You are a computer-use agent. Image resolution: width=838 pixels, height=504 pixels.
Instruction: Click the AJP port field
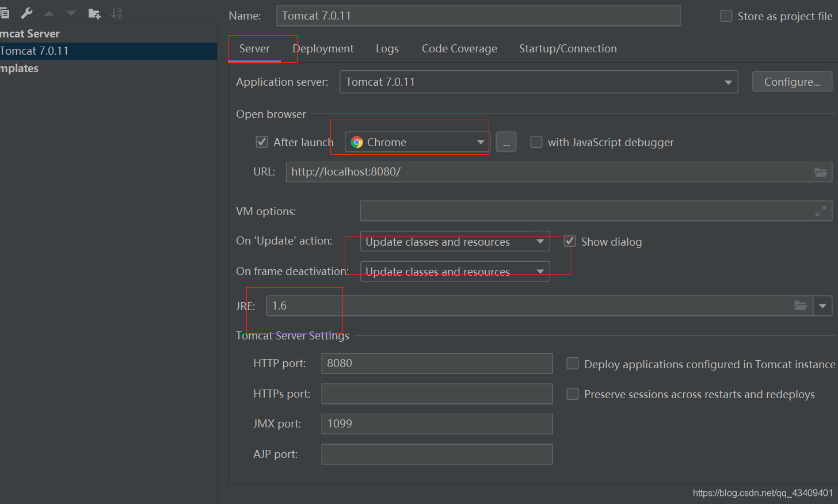coord(437,454)
